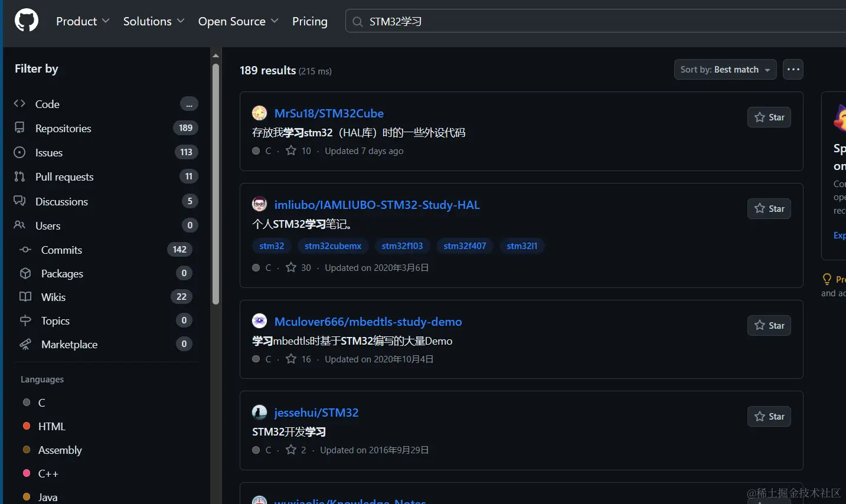
Task: Click the Discussions speech bubble icon
Action: coord(19,201)
